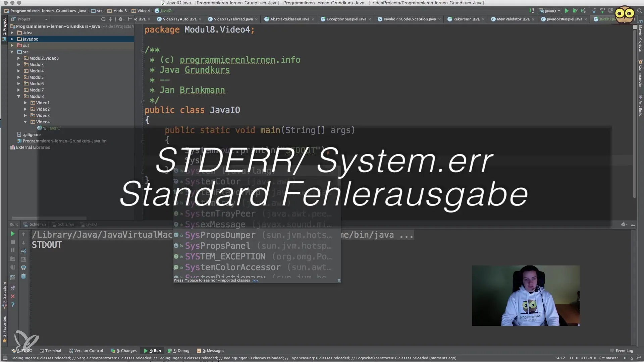Image resolution: width=644 pixels, height=362 pixels.
Task: Toggle the 7: Structure side panel
Action: click(4, 295)
